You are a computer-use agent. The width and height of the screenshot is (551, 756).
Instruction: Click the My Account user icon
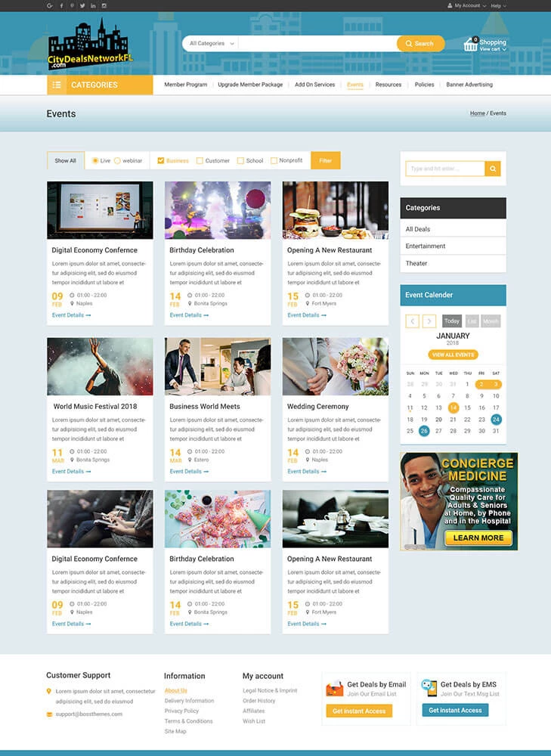point(450,6)
